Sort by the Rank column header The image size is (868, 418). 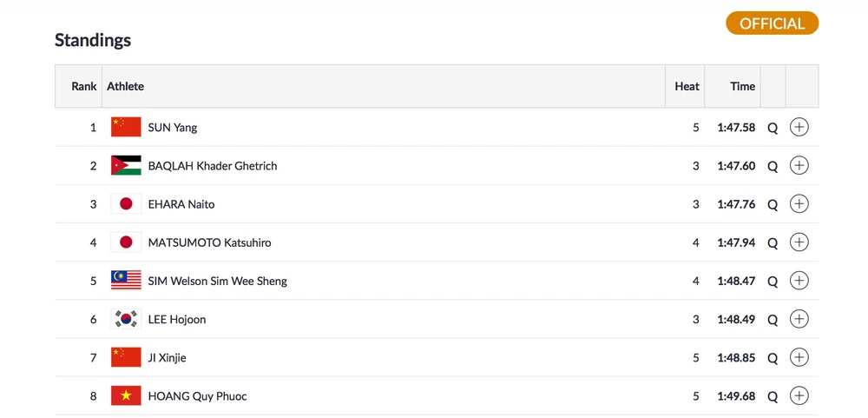(x=83, y=87)
